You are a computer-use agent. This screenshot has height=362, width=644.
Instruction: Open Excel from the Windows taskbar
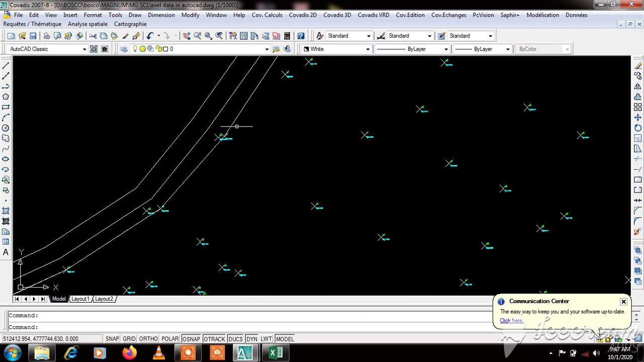tap(276, 353)
